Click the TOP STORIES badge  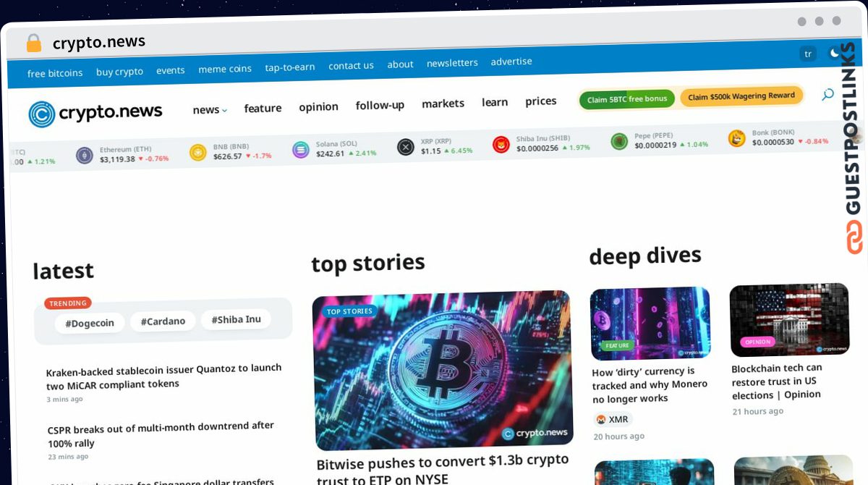click(349, 311)
